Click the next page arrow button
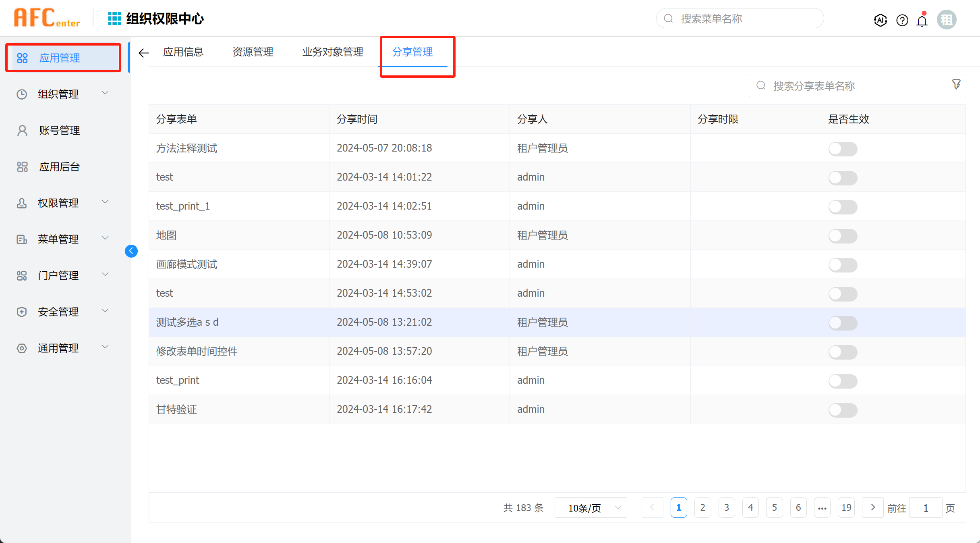The width and height of the screenshot is (980, 543). click(x=872, y=508)
